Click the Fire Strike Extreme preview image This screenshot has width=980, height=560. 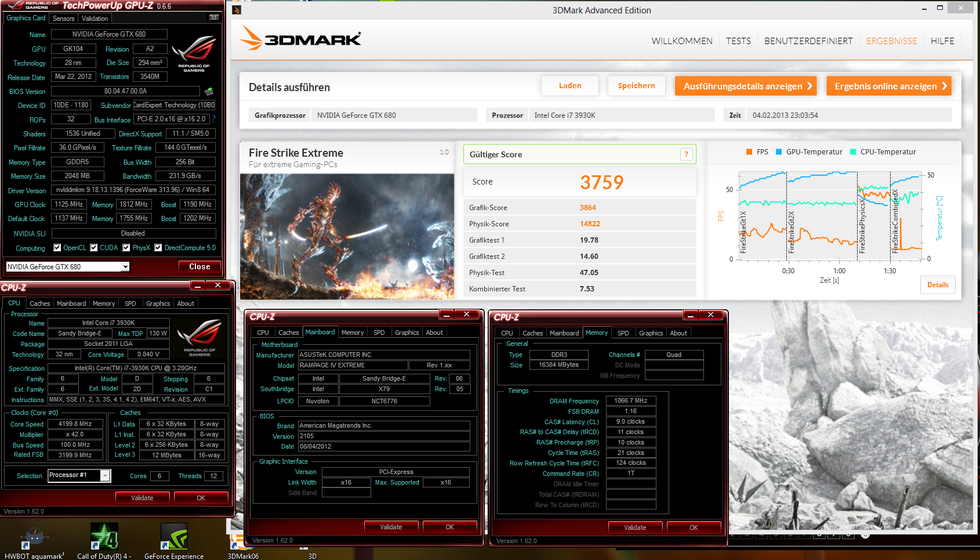click(347, 236)
